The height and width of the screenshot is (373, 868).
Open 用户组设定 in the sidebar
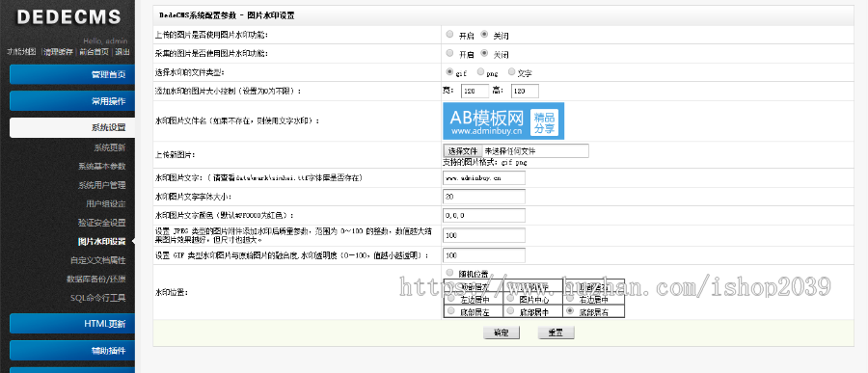tap(106, 203)
